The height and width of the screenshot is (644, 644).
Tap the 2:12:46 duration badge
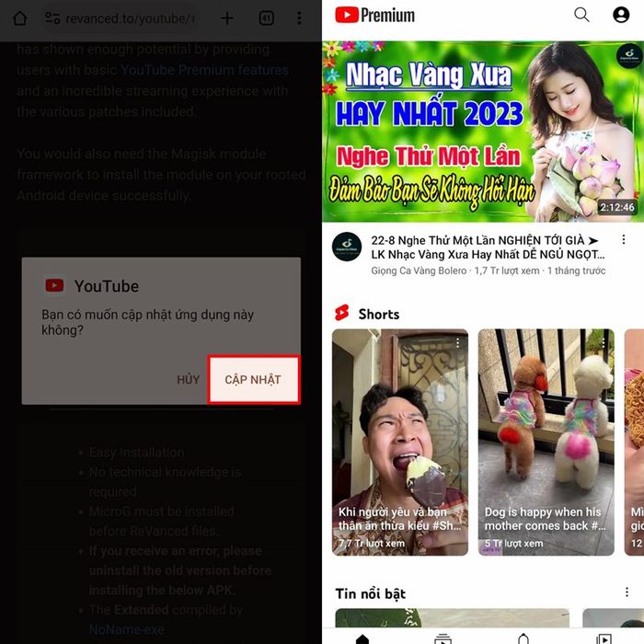617,207
